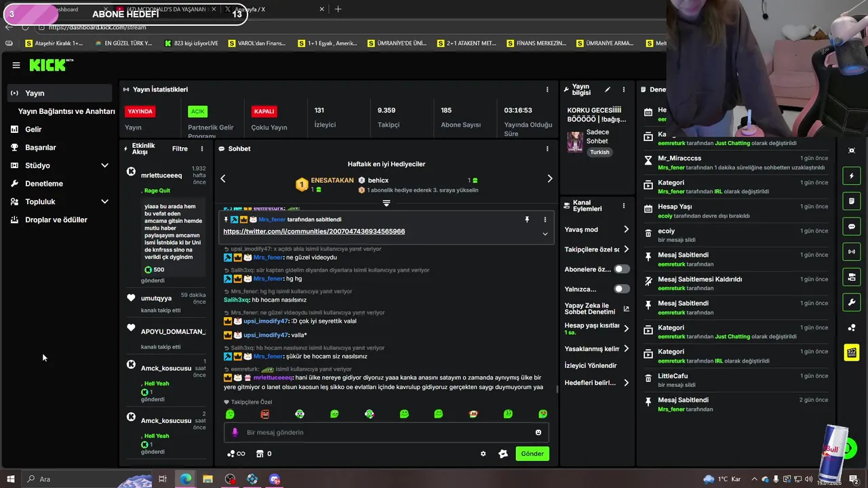Open Yayın İstatistikleri panel options menu
868x488 pixels.
pyautogui.click(x=547, y=89)
